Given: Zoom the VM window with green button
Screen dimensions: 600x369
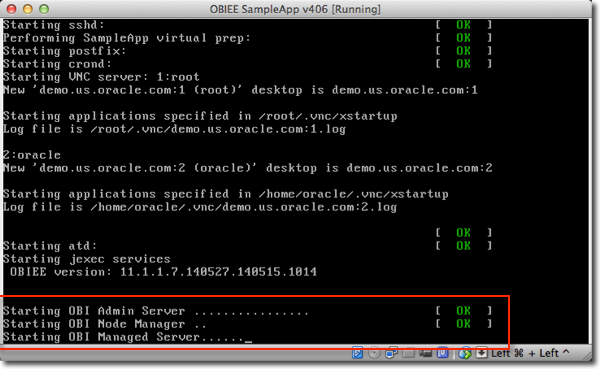Looking at the screenshot, I should tap(44, 8).
